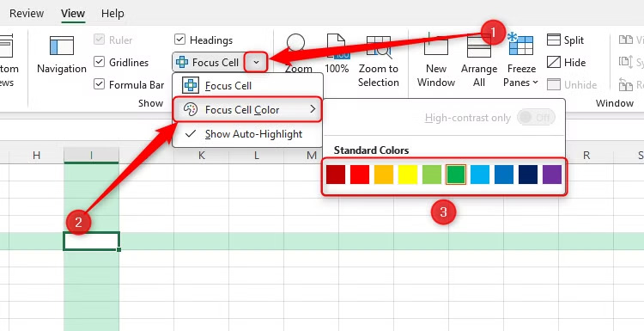Select column L header

pos(256,155)
